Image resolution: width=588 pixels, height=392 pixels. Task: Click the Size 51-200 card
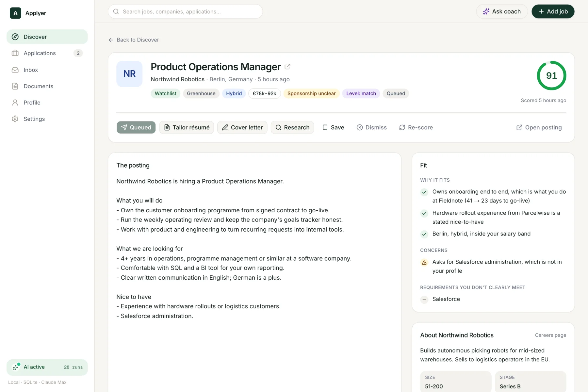coord(456,381)
